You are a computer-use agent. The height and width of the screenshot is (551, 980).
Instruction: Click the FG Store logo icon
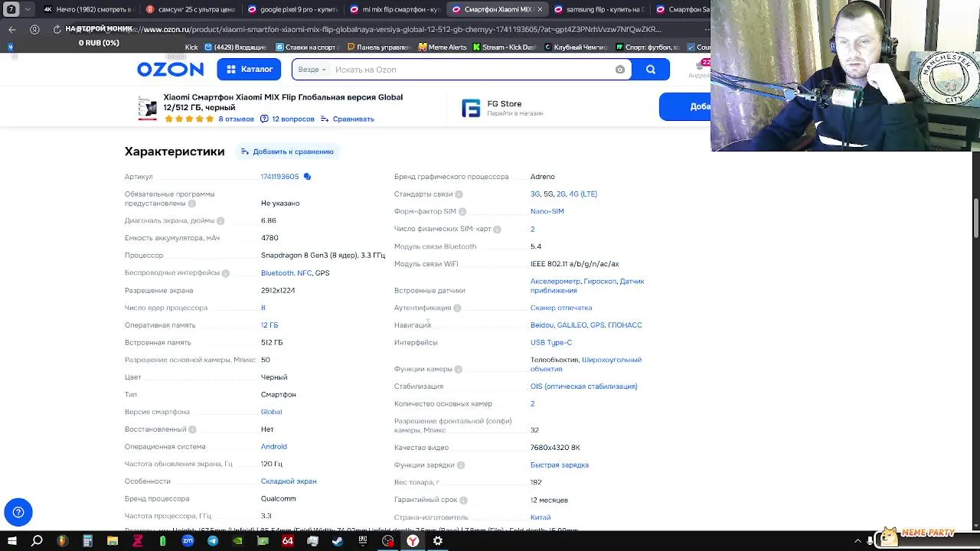pyautogui.click(x=471, y=108)
